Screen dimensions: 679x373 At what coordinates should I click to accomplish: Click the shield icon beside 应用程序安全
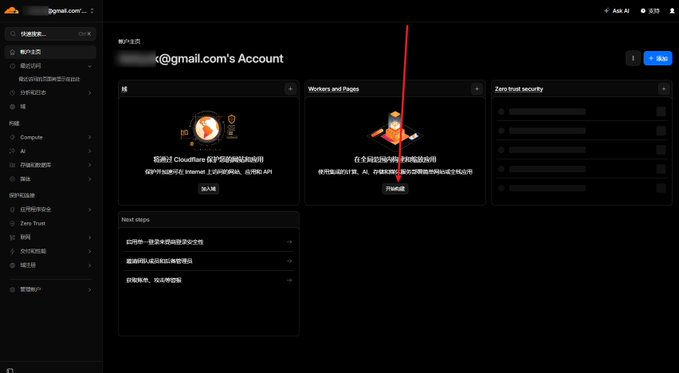pyautogui.click(x=12, y=210)
